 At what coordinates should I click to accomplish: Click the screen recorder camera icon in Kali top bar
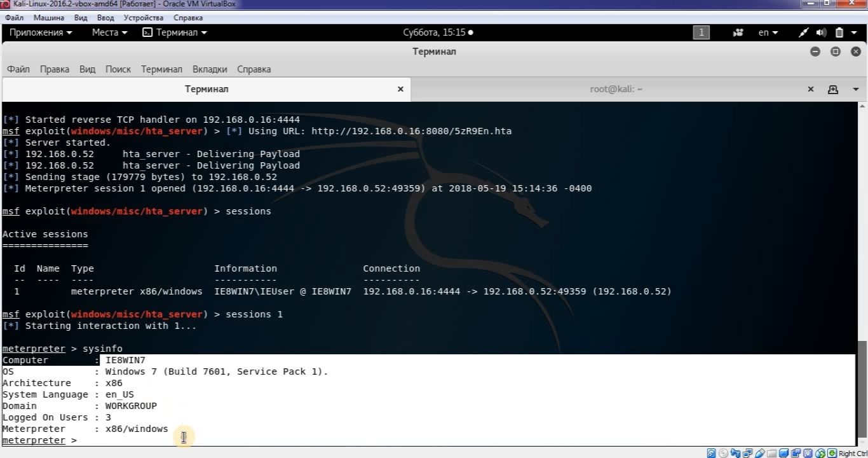coord(738,32)
